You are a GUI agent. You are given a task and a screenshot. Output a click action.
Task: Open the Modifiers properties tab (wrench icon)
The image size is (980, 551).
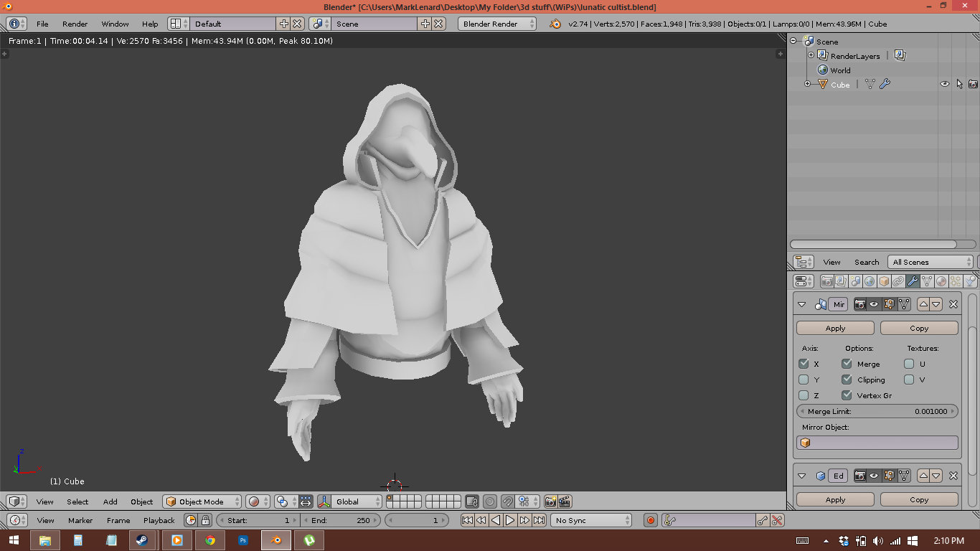click(913, 281)
